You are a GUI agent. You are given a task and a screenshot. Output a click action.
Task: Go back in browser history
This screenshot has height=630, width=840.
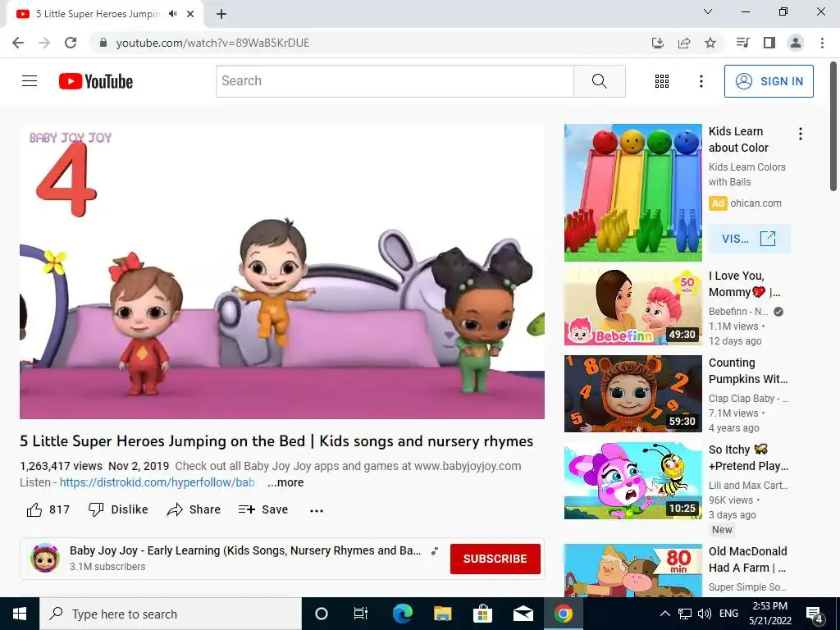[18, 43]
